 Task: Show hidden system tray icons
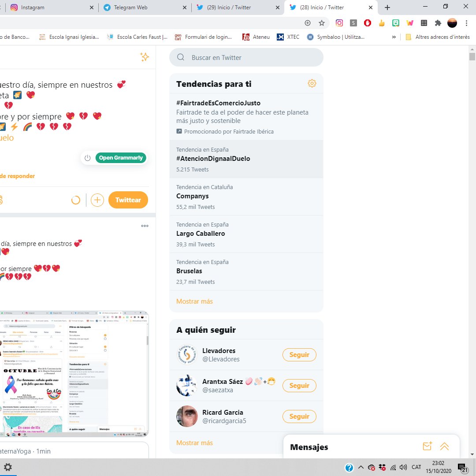tap(361, 467)
